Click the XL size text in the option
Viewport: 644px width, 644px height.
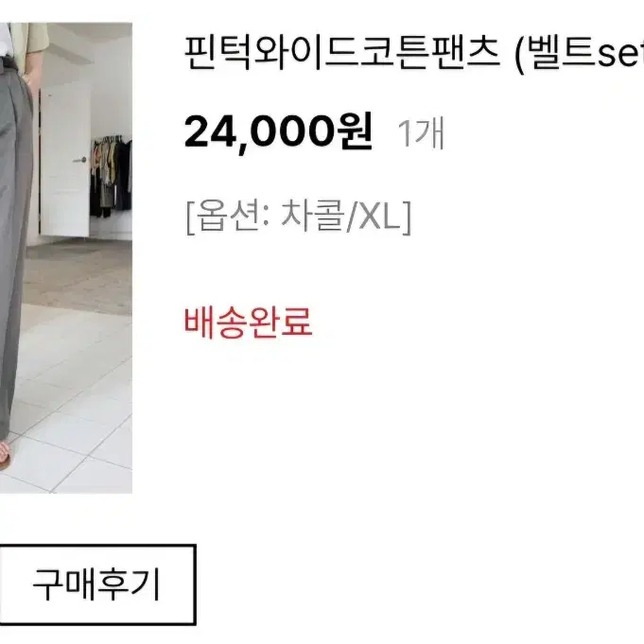[x=378, y=218]
